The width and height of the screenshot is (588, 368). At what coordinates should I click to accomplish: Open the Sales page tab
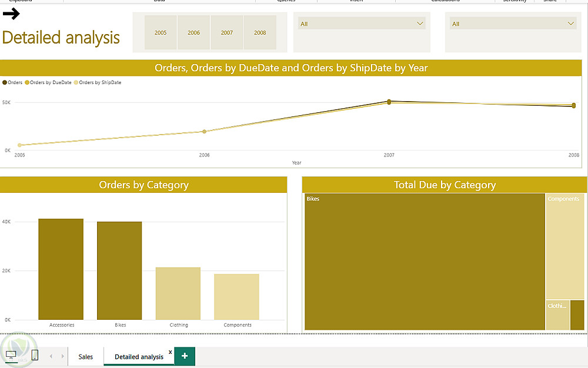85,357
